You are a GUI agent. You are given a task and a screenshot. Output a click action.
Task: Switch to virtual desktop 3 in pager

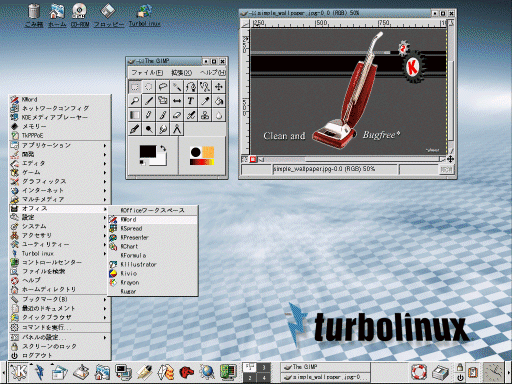click(264, 367)
